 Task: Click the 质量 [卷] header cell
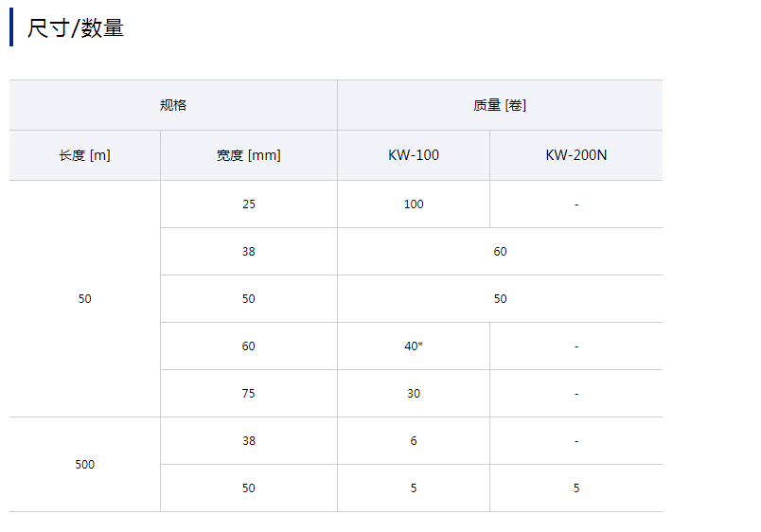pyautogui.click(x=500, y=105)
